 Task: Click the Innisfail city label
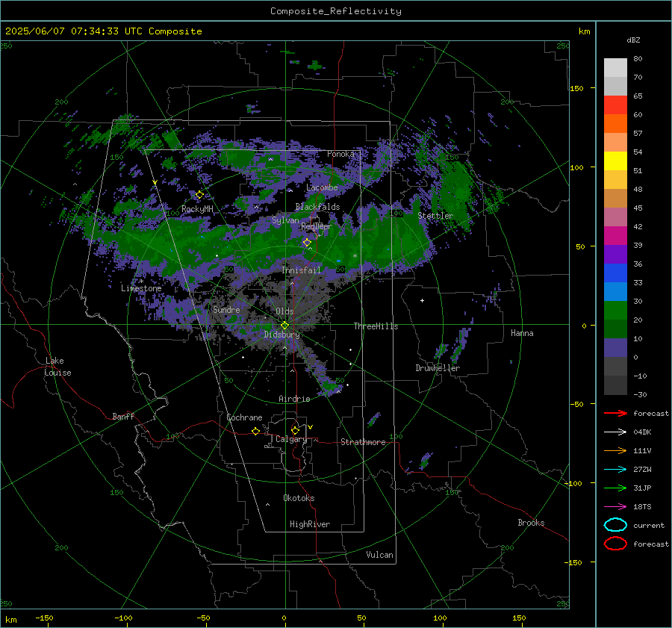[x=301, y=270]
